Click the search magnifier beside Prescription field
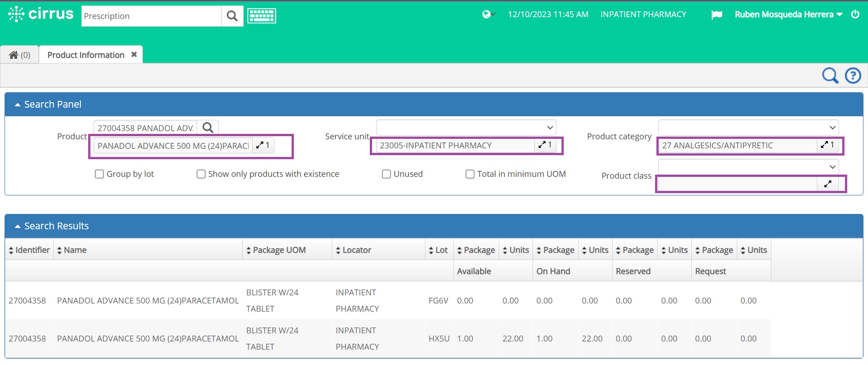The image size is (868, 365). click(x=232, y=16)
